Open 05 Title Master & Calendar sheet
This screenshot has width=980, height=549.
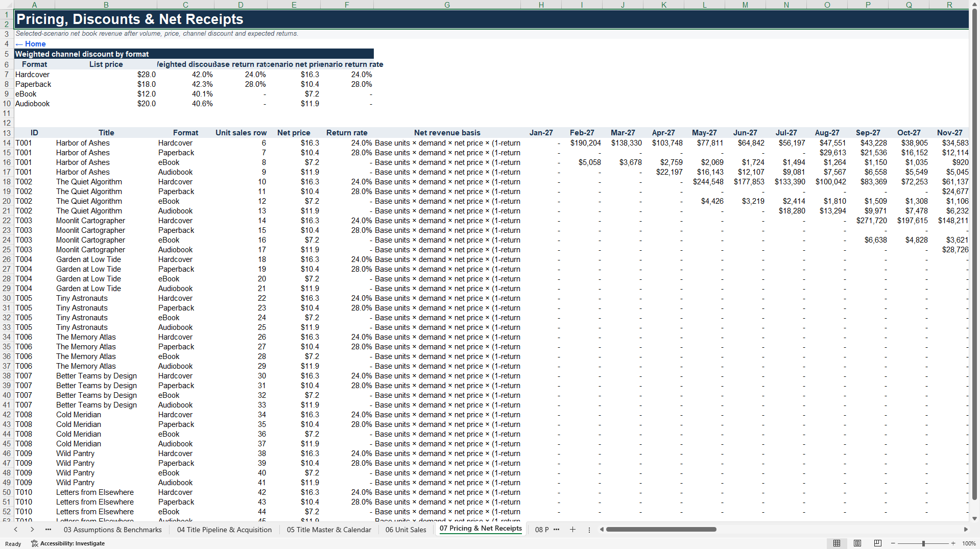[329, 530]
